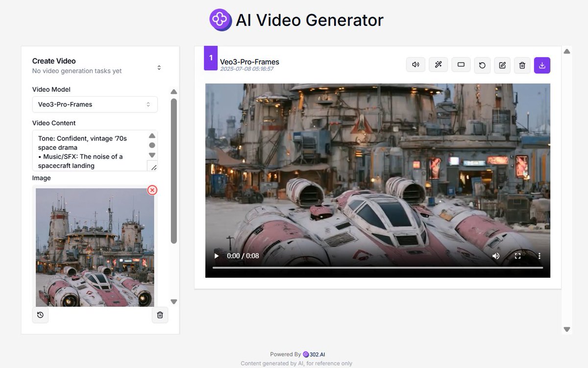Click results list scrollbar up arrow
Screen dimensions: 588x368
coord(567,51)
